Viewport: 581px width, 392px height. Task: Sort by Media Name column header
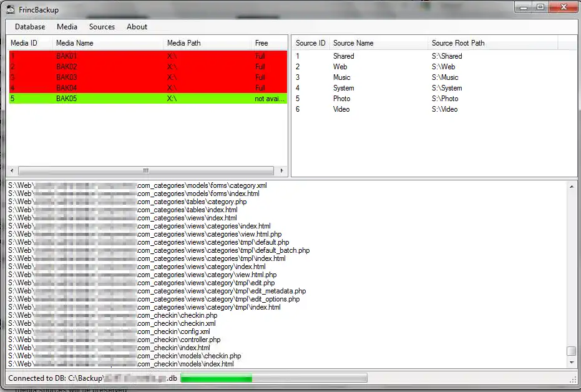coord(107,43)
